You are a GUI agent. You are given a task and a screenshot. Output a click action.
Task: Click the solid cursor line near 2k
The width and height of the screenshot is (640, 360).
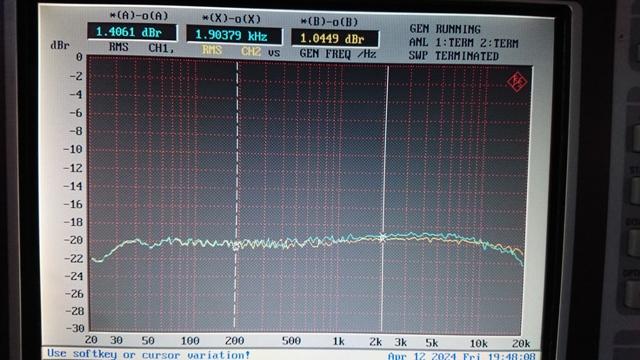[384, 199]
